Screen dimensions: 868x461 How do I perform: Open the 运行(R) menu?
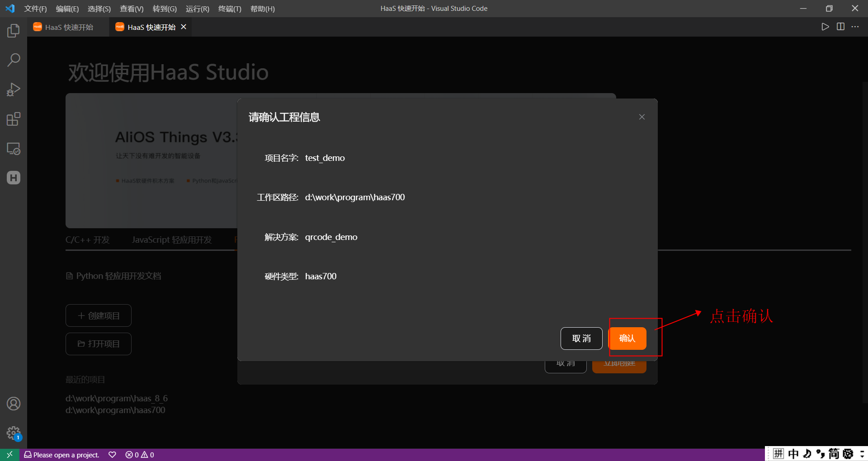(198, 9)
